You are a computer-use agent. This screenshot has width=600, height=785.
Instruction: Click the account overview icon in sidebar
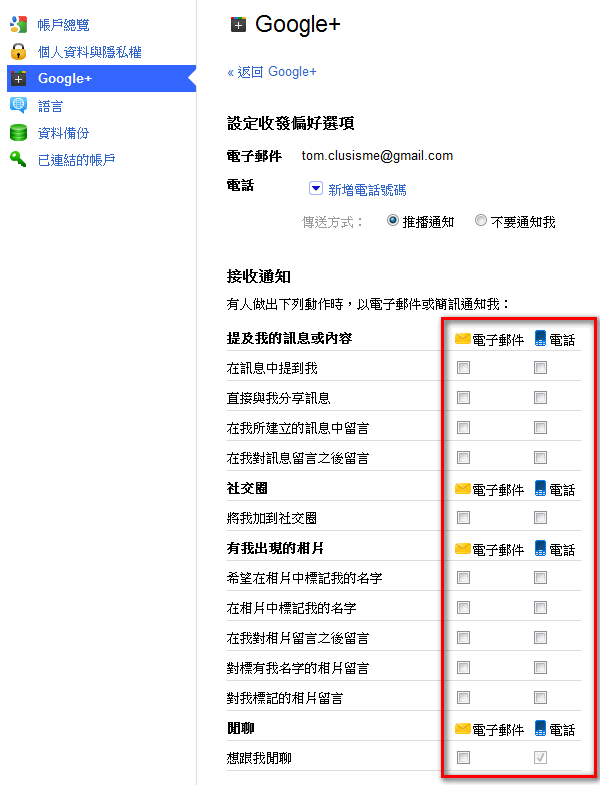(19, 25)
